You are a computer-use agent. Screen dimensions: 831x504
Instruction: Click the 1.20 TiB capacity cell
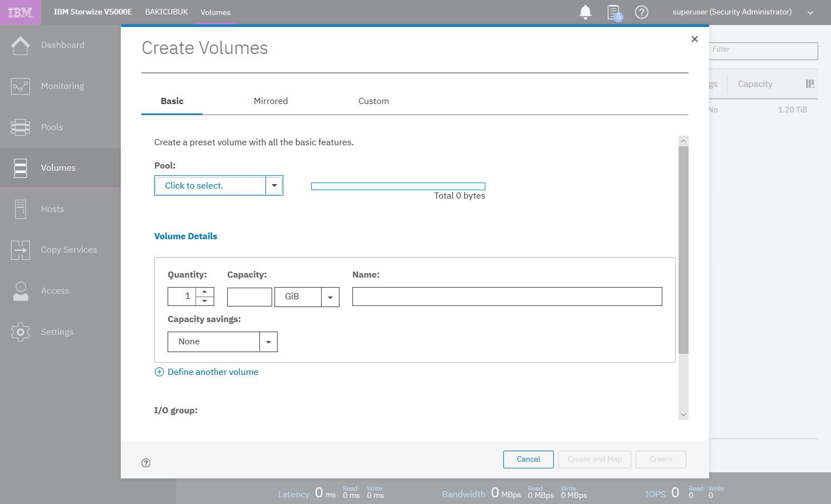tap(793, 110)
